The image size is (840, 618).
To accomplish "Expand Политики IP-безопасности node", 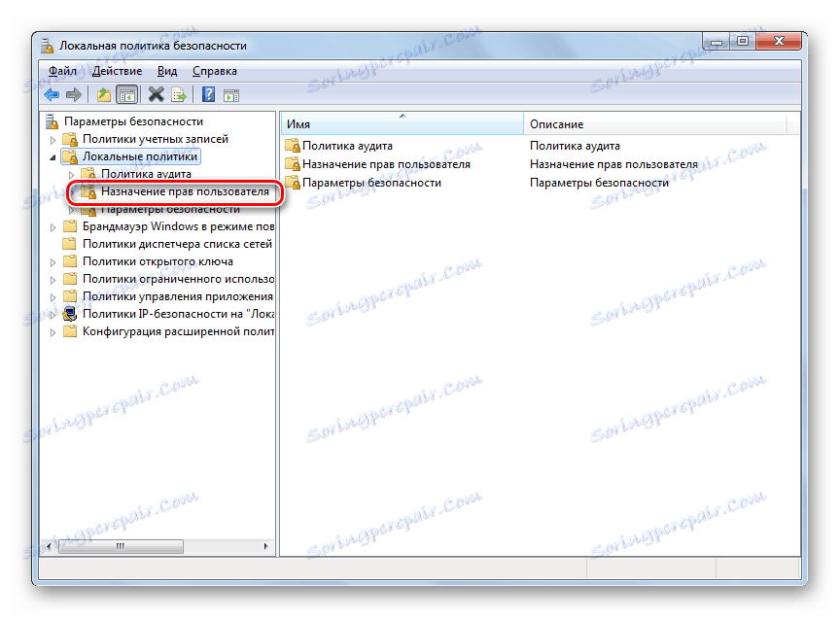I will [x=52, y=316].
